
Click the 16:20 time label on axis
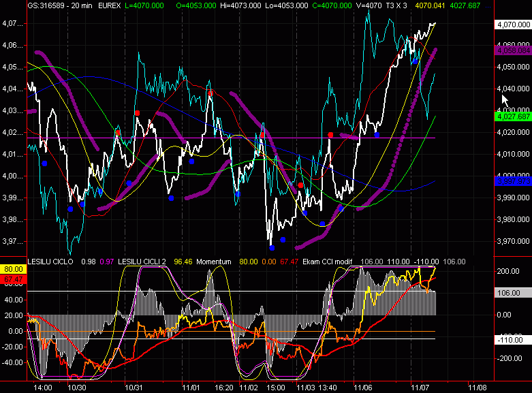224,388
